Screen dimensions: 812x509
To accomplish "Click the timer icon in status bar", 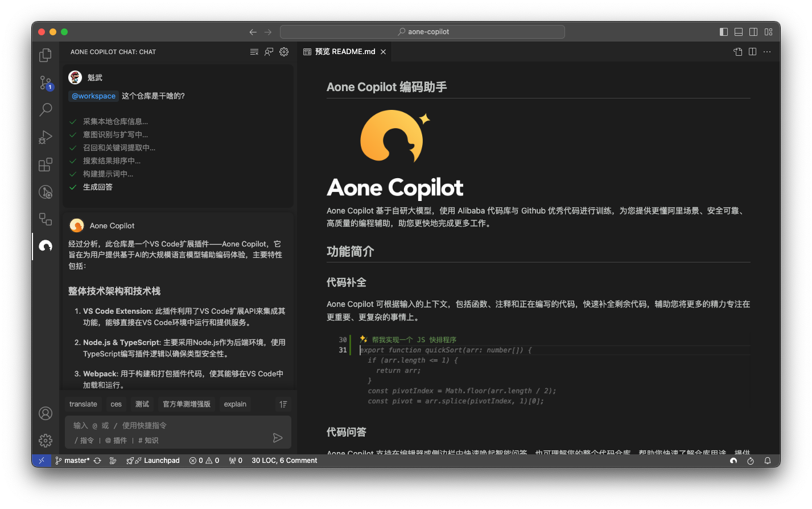I will 751,461.
